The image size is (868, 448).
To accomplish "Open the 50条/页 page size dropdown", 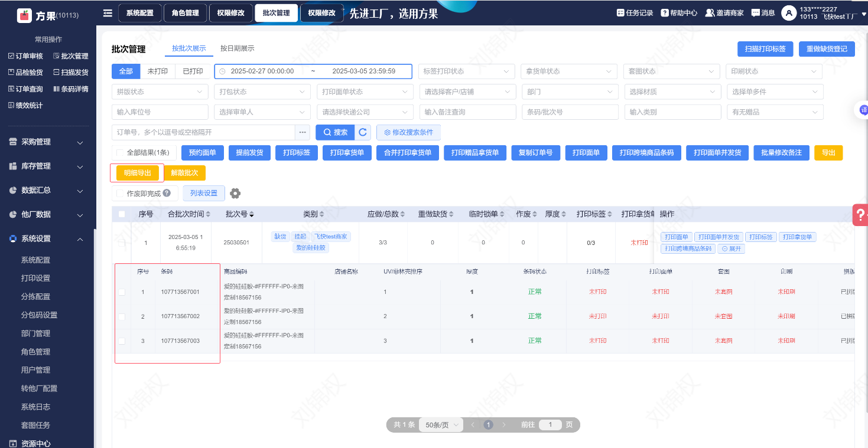I will coord(441,425).
